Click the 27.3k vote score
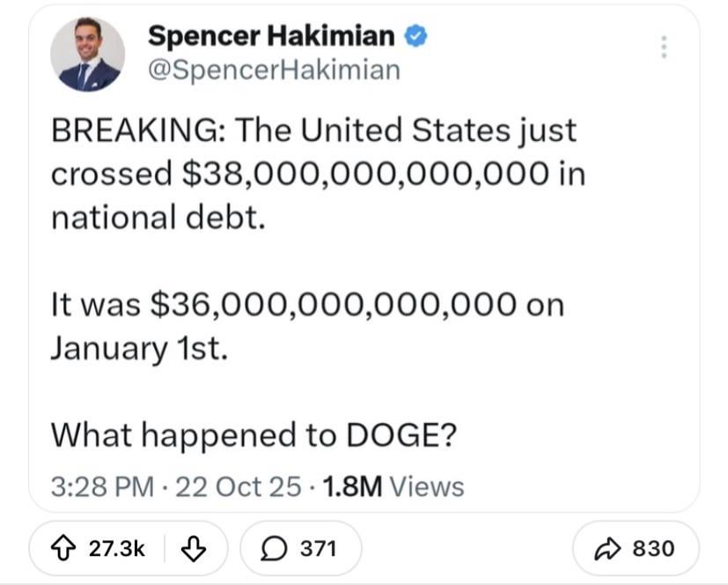 click(x=117, y=548)
